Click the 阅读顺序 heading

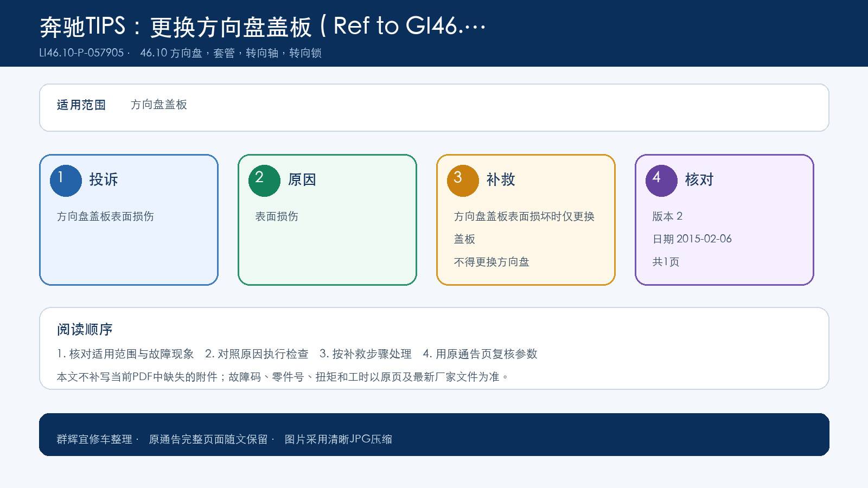(85, 330)
